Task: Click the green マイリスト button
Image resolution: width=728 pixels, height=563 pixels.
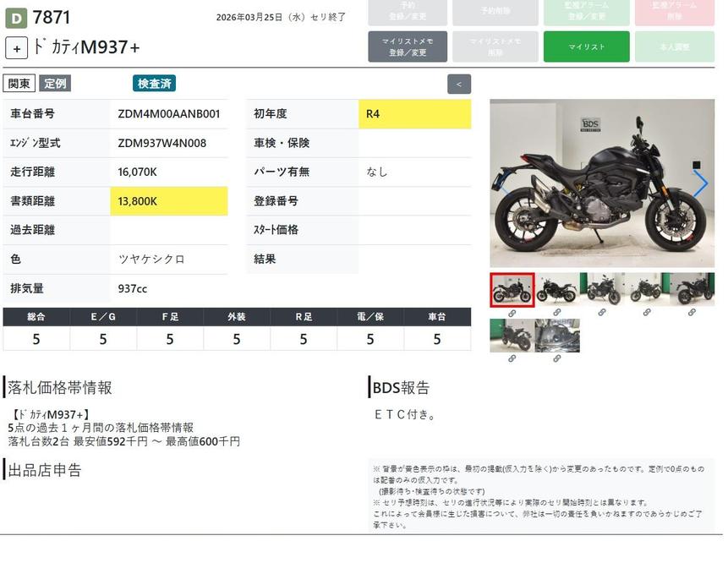Action: (586, 46)
